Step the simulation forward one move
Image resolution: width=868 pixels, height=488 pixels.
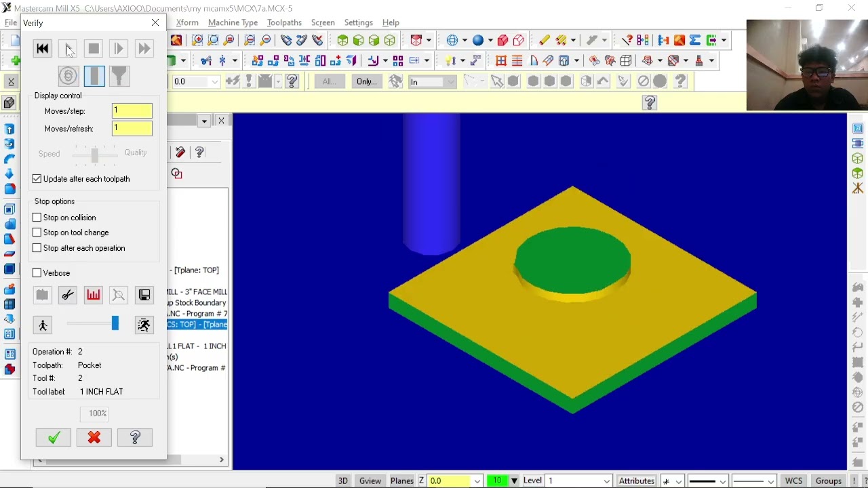(x=119, y=49)
